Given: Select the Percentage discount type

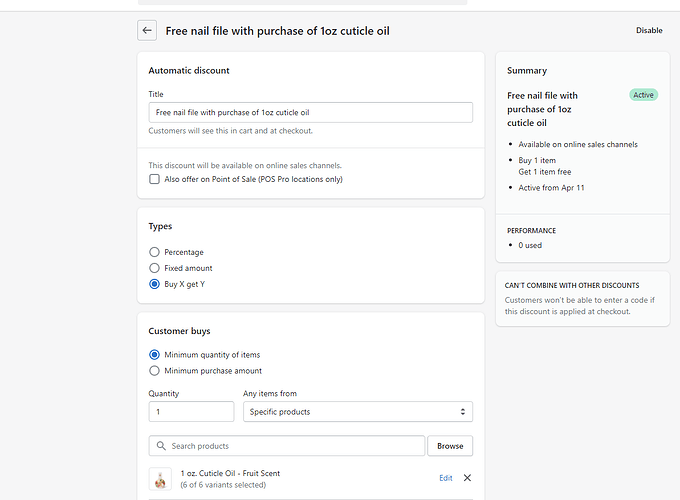Looking at the screenshot, I should 154,252.
